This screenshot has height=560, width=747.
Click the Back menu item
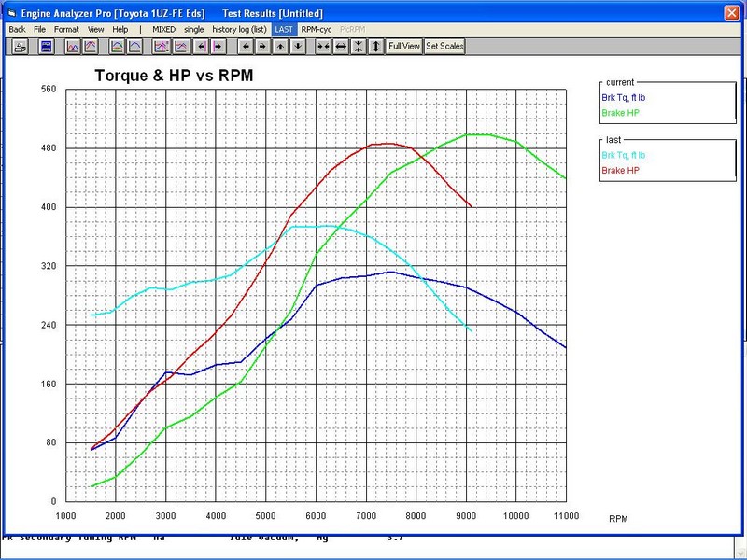tap(17, 30)
